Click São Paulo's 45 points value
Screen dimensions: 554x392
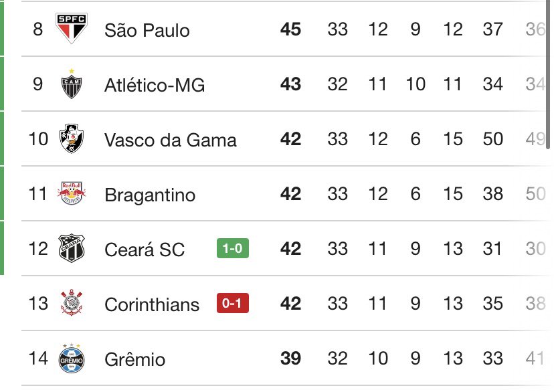(x=290, y=29)
